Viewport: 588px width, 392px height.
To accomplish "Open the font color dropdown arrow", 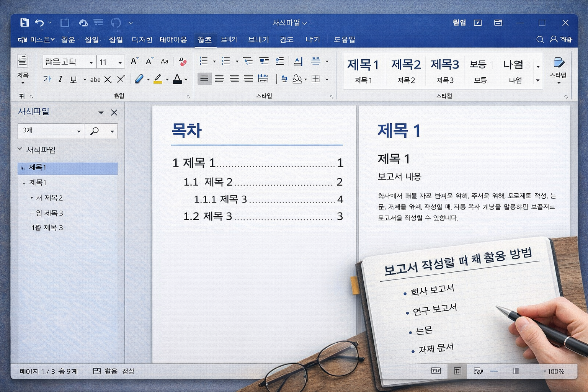I will [186, 80].
